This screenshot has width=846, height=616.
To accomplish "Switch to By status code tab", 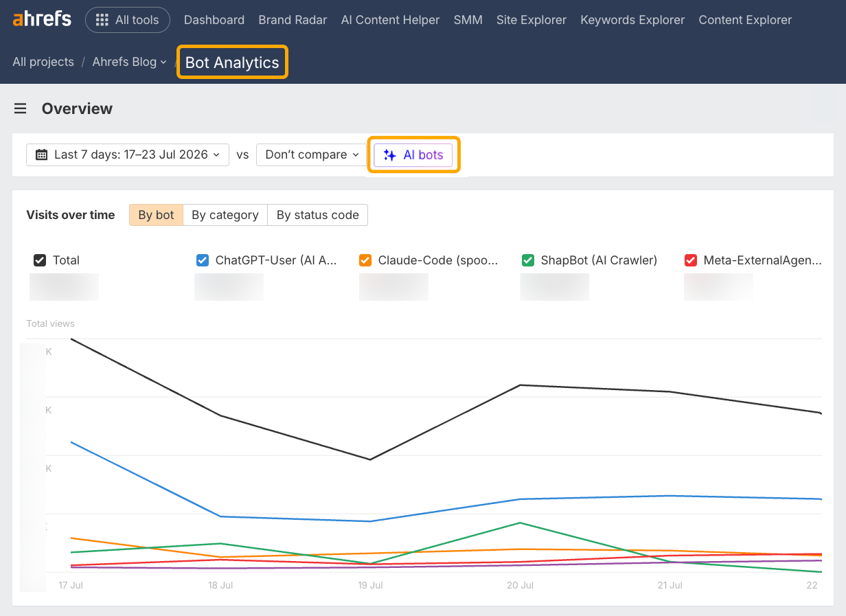I will [x=318, y=215].
